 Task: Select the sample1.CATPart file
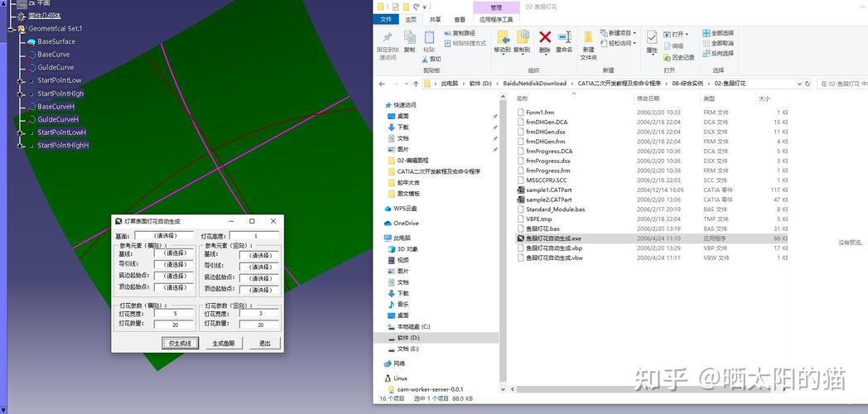click(548, 190)
